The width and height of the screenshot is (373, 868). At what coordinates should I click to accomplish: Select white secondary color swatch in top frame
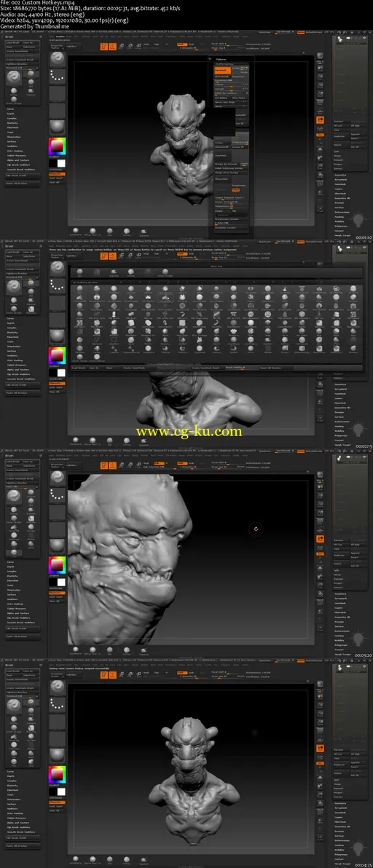point(61,163)
